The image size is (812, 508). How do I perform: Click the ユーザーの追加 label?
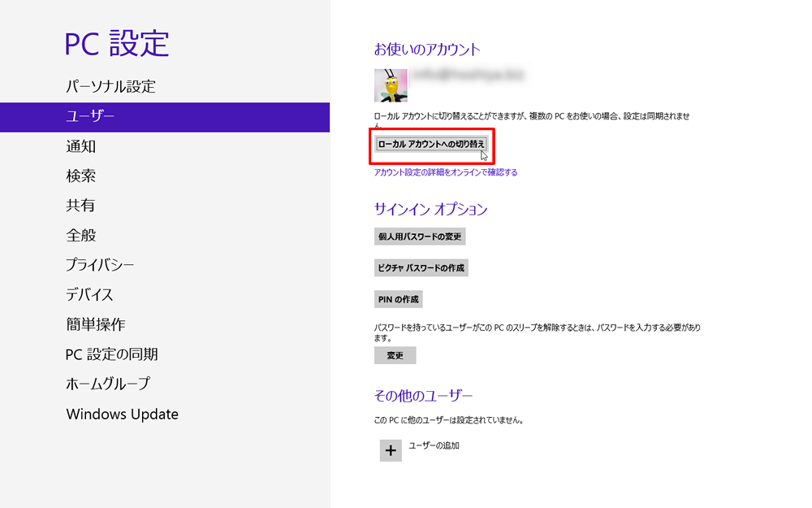tap(434, 445)
